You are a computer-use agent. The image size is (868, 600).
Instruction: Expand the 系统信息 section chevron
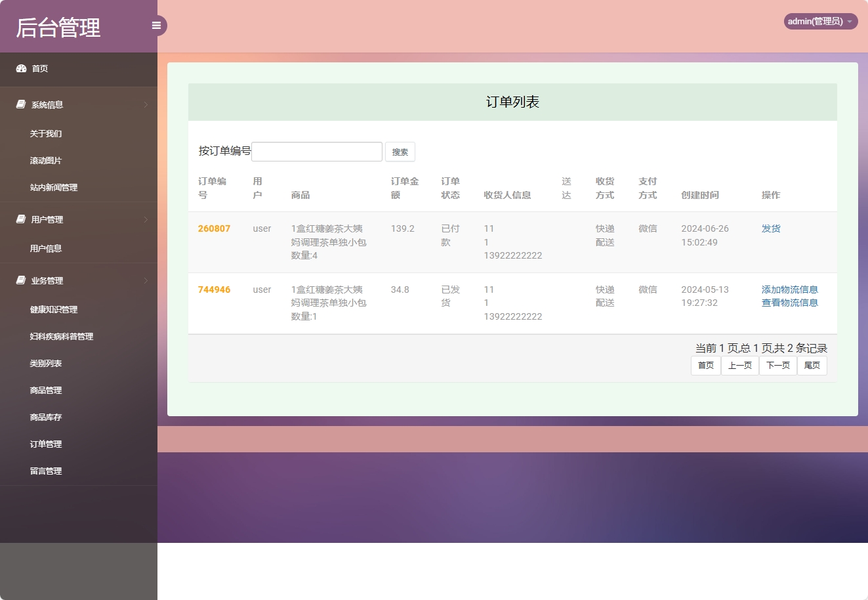point(146,104)
